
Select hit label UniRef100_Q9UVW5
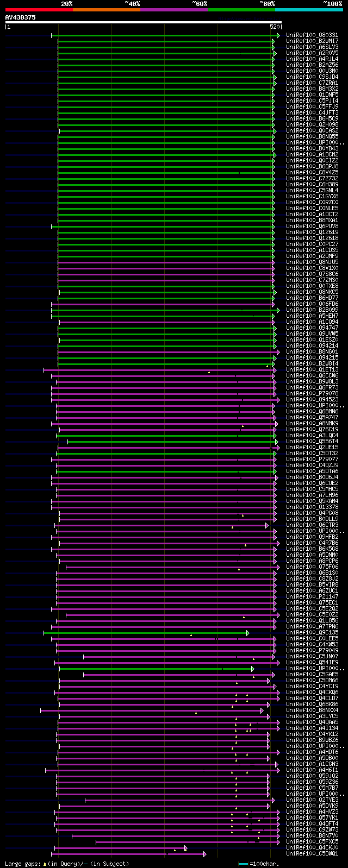312,334
